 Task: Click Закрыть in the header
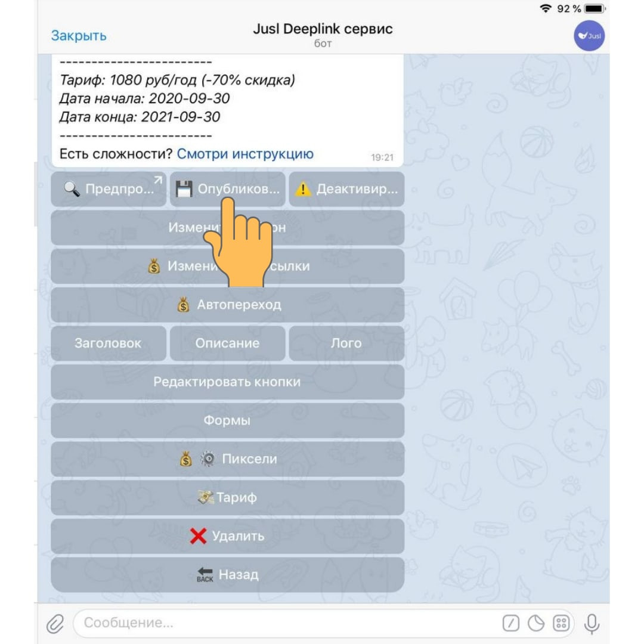click(79, 36)
